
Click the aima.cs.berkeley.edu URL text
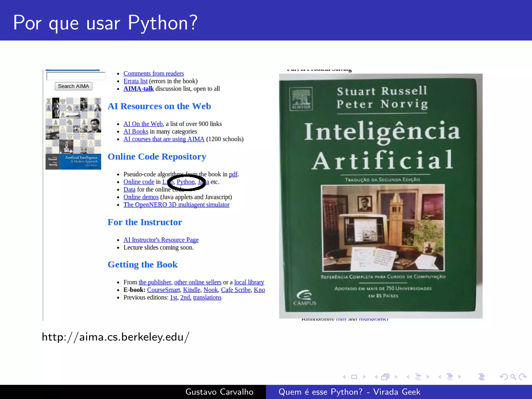pos(116,337)
